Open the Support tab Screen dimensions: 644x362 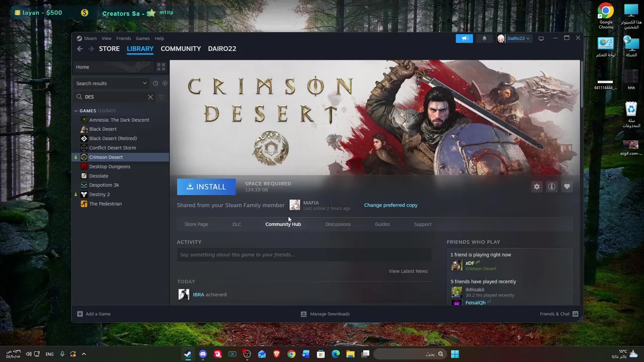(x=423, y=224)
